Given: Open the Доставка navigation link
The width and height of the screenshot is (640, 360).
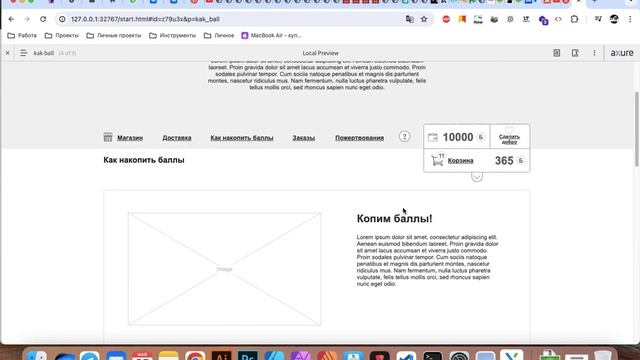Looking at the screenshot, I should [177, 138].
